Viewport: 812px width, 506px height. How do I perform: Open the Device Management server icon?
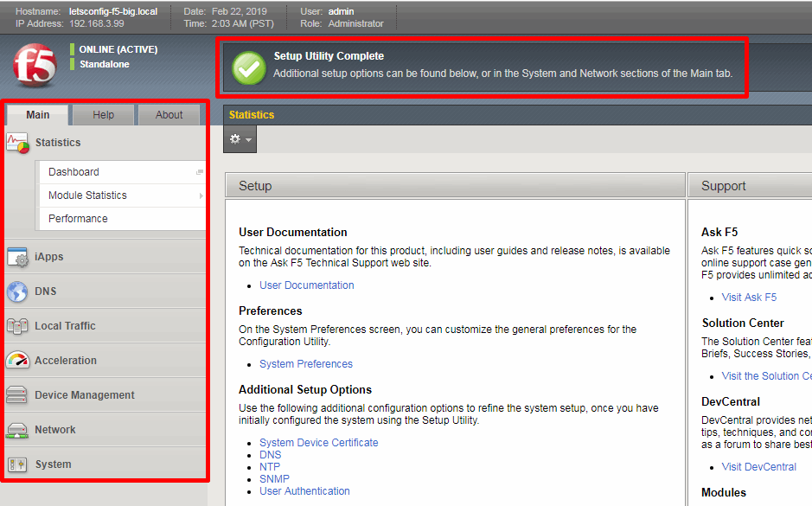pos(16,395)
